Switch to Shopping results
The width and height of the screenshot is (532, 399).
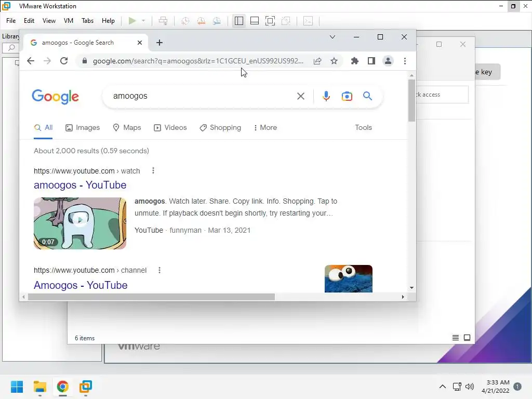point(220,128)
